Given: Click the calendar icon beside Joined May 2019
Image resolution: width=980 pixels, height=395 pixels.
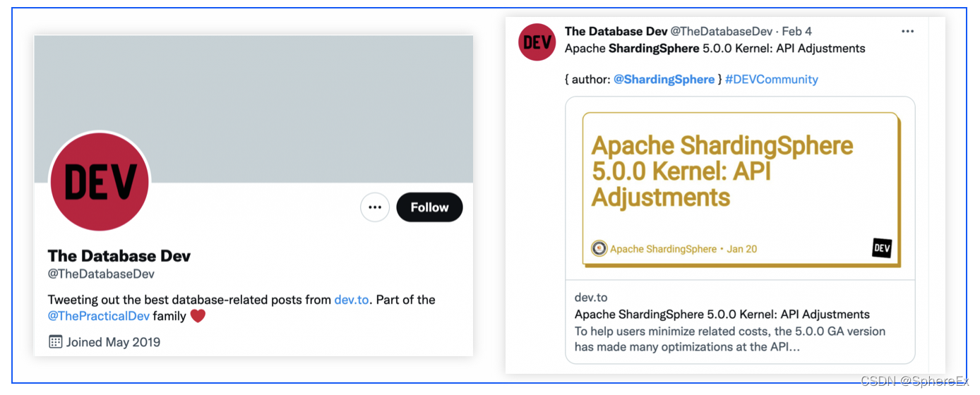Looking at the screenshot, I should coord(55,342).
